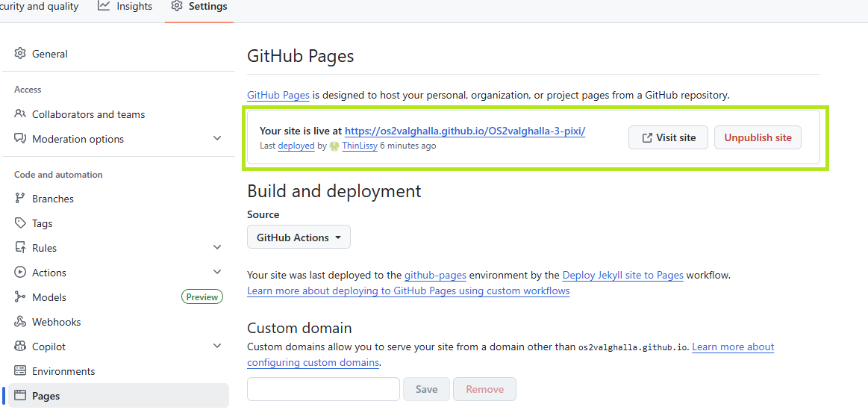Click the Moderation options comment icon
868x410 pixels.
(20, 138)
